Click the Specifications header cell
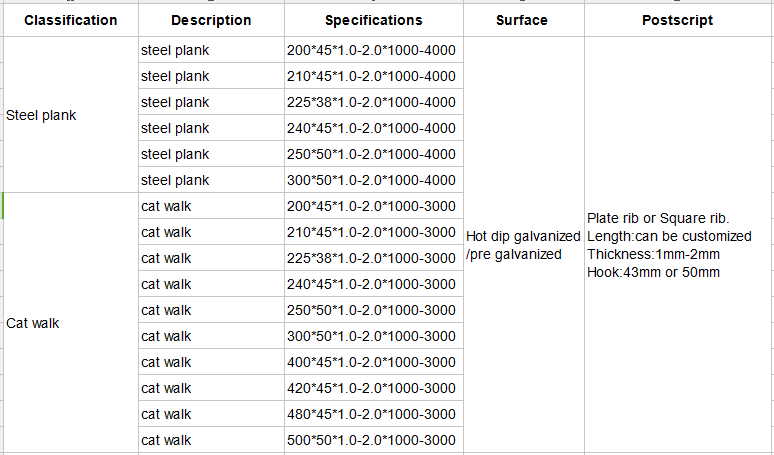This screenshot has width=774, height=455. coord(373,20)
